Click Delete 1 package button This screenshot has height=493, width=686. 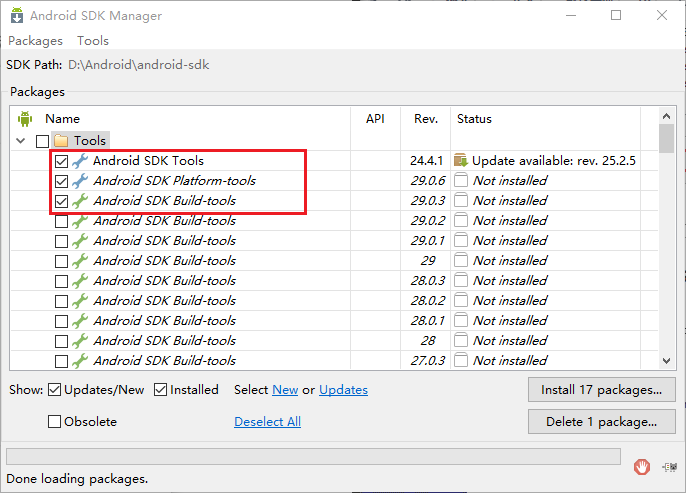coord(602,422)
